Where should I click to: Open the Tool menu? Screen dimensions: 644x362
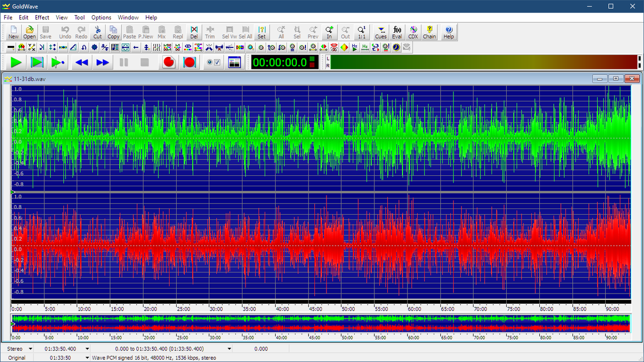tap(79, 17)
